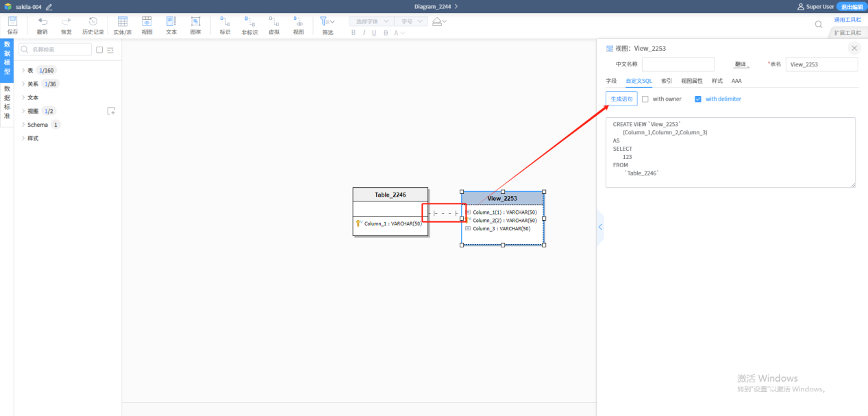Click the 翻译 translate button
This screenshot has height=416, width=868.
point(741,64)
